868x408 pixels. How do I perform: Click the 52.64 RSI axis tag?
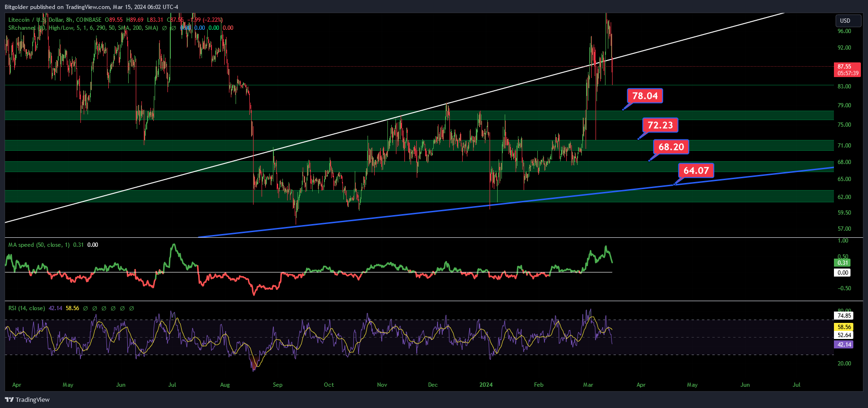coord(843,335)
